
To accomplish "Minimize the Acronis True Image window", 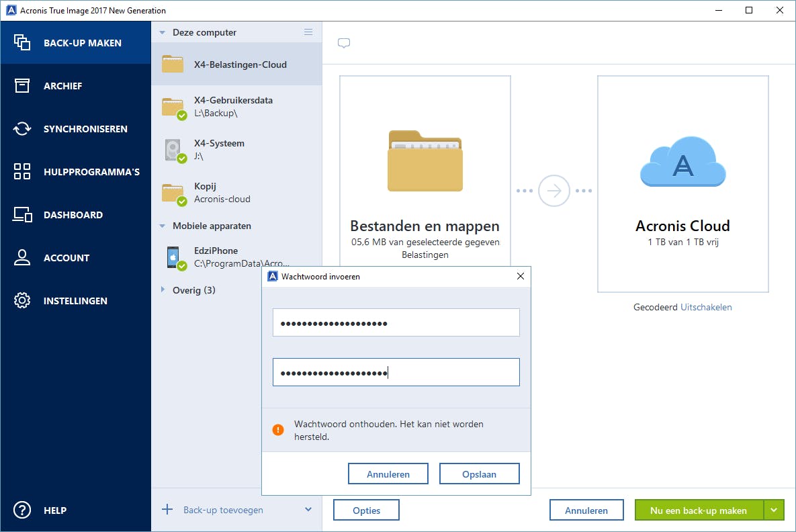I will point(719,10).
